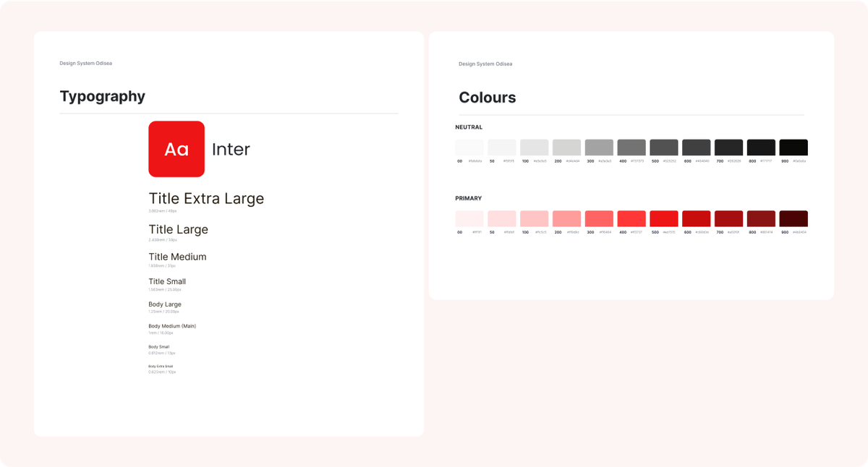Image resolution: width=868 pixels, height=467 pixels.
Task: Select the Neutral 50 swatch
Action: (x=502, y=147)
